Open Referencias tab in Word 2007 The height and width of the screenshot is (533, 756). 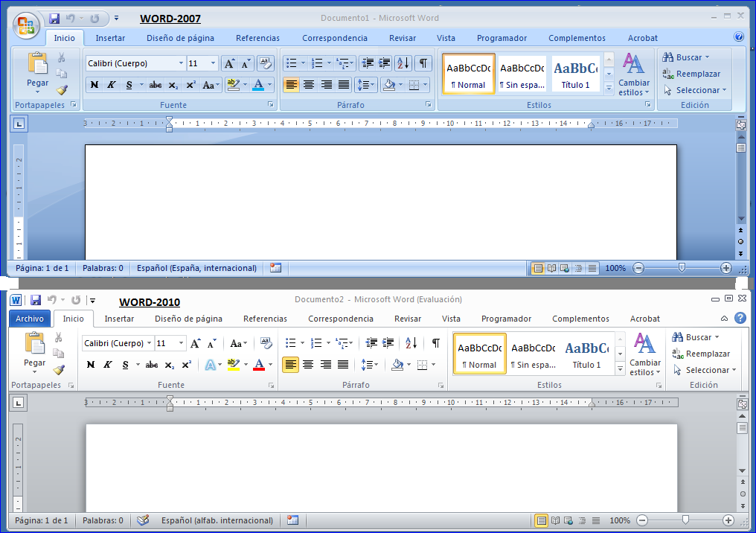click(257, 38)
